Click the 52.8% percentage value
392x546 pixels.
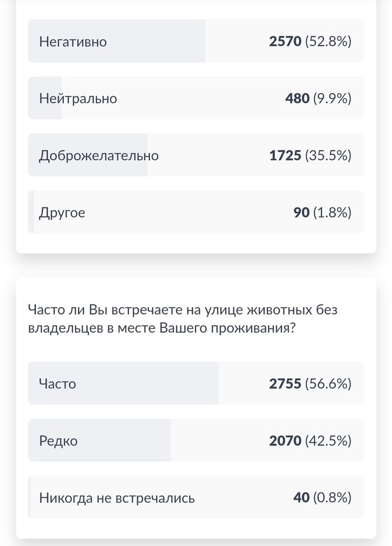click(x=328, y=41)
